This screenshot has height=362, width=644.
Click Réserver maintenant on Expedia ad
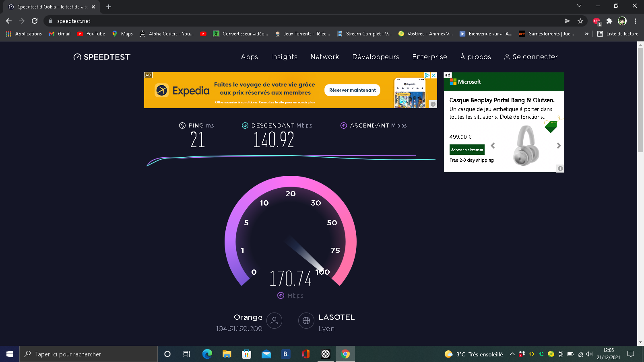[353, 90]
